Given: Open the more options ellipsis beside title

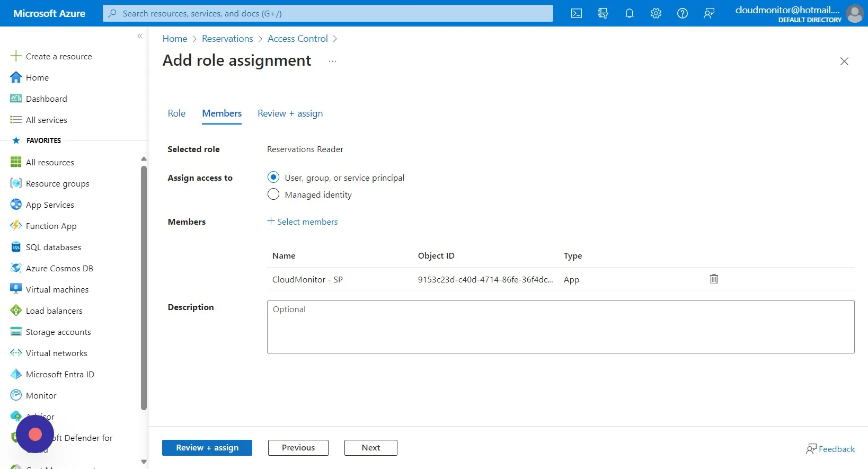Looking at the screenshot, I should tap(332, 61).
